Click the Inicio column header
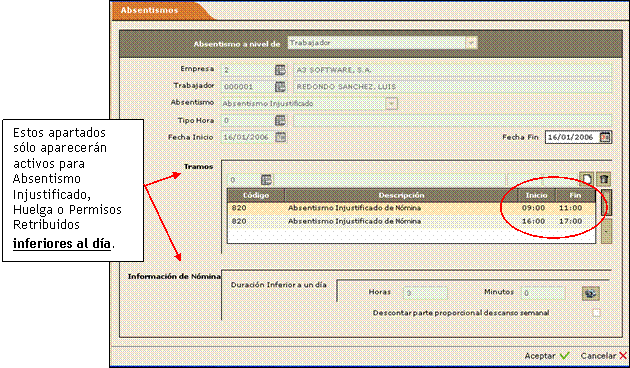Viewport: 630px width, 368px height. click(x=536, y=195)
